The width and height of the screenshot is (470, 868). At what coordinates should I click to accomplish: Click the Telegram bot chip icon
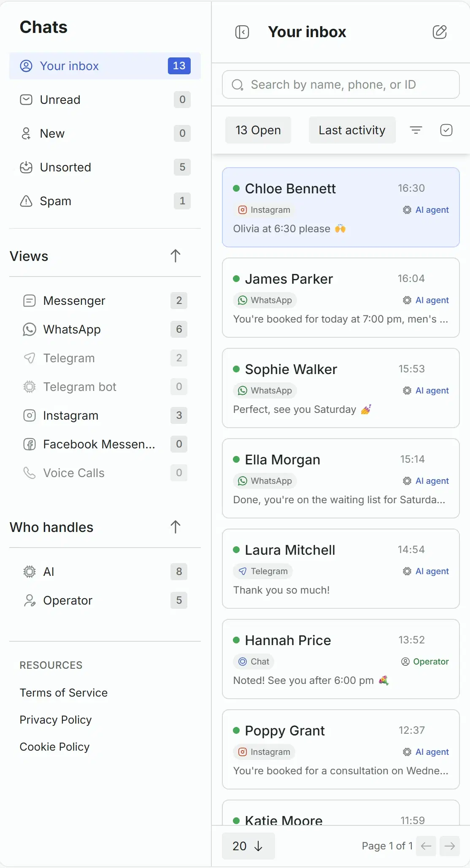coord(30,387)
